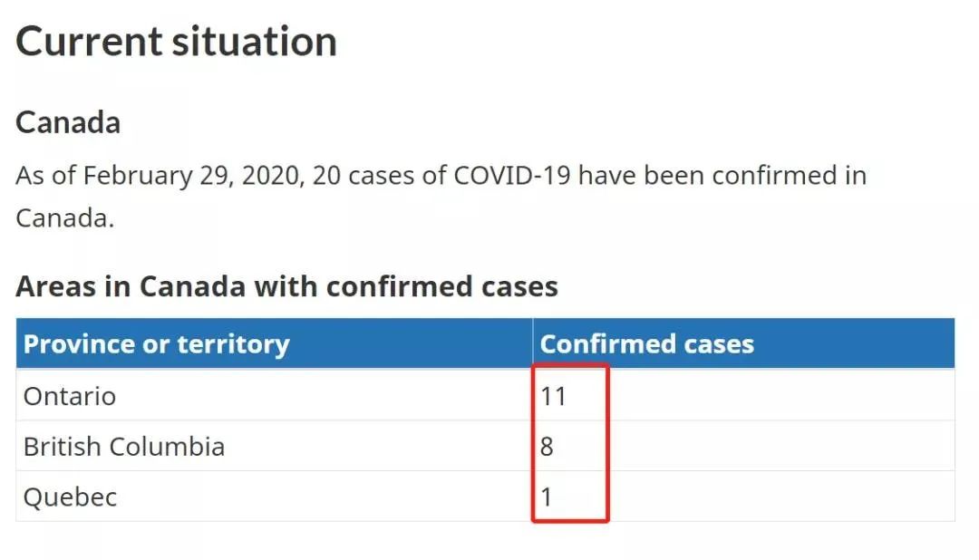Click the Canada subheading
979x560 pixels.
coord(68,122)
